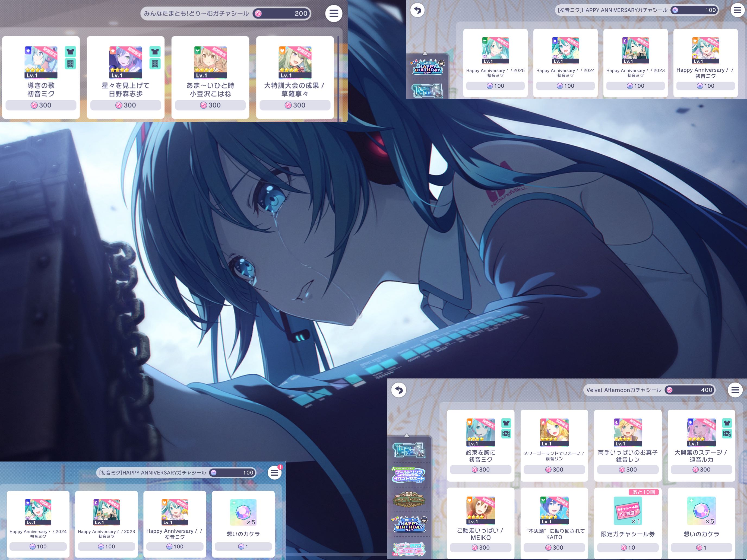Click drawer icon on 星々を見上げて card
Viewport: 747px width, 560px height.
coord(155,64)
